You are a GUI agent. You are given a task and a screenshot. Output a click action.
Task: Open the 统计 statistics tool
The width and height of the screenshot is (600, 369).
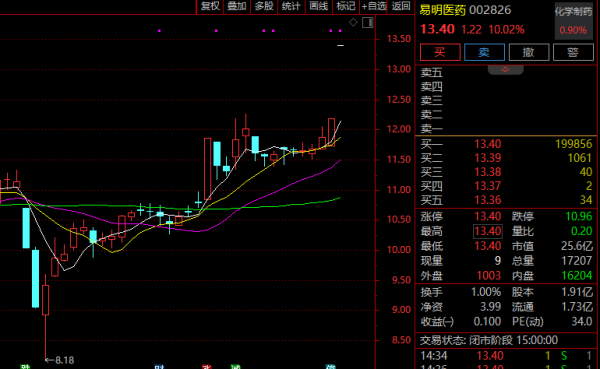click(291, 7)
